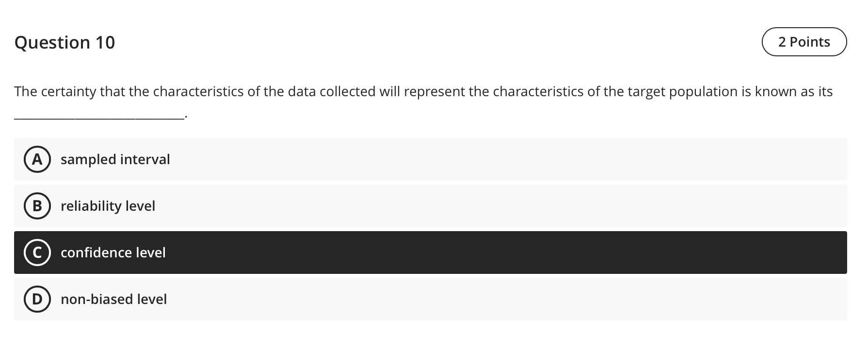Select answer option A circle
Screen dimensions: 868x337
coord(37,159)
